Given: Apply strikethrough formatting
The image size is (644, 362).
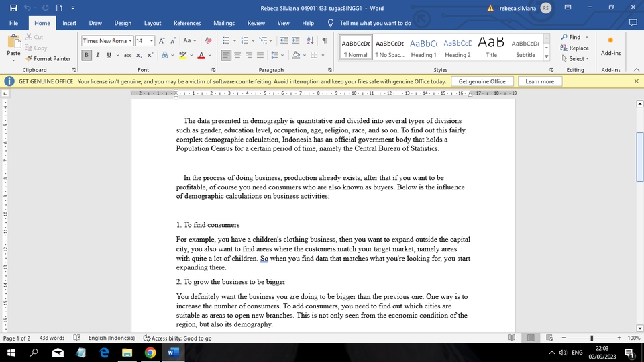Looking at the screenshot, I should [127, 55].
